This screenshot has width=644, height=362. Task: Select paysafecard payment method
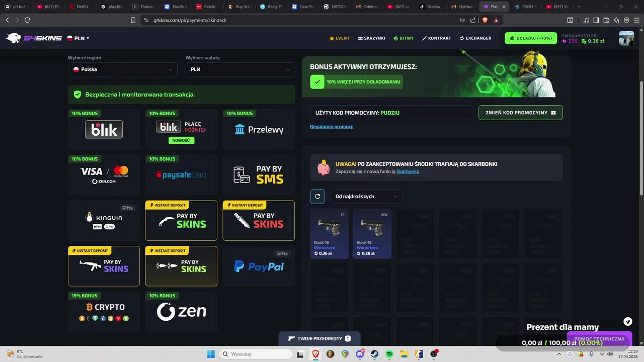coord(181,175)
